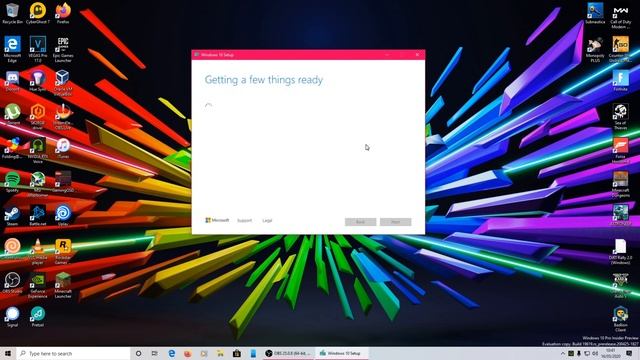Select the Steam desktop shortcut
This screenshot has width=640, height=360.
click(12, 216)
